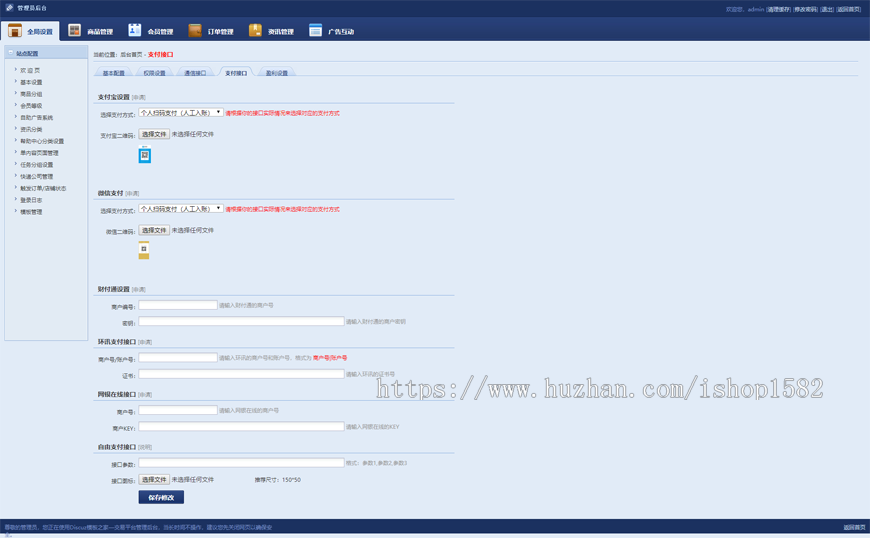870x538 pixels.
Task: Click 说明 link next to 自由支付接口
Action: (x=145, y=447)
